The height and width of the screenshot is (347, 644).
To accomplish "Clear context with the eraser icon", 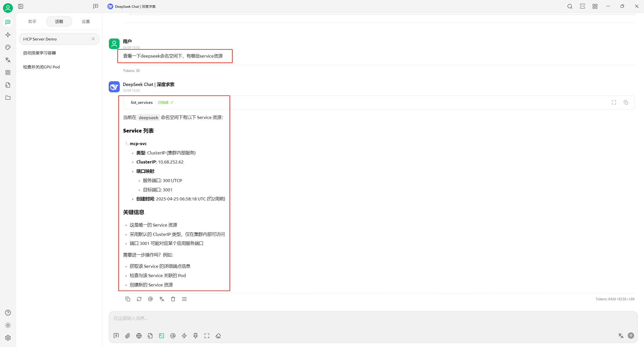I will point(218,336).
